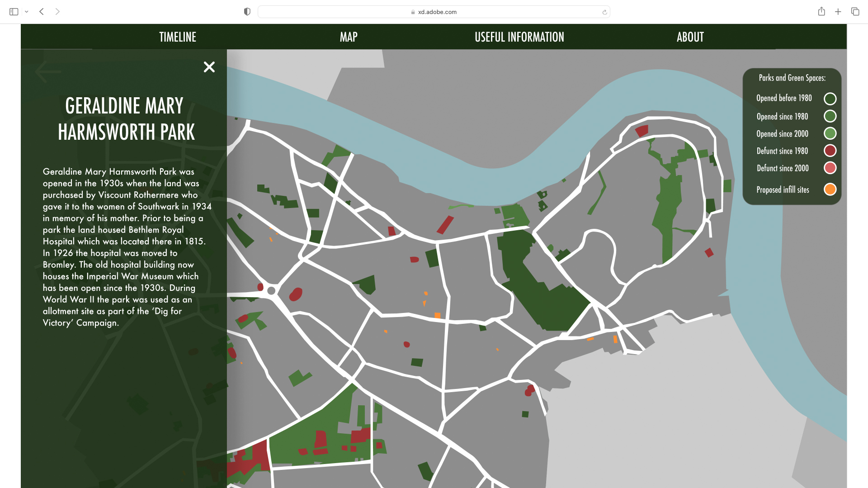Close the Geraldine Mary Harmsworth Park panel

209,67
